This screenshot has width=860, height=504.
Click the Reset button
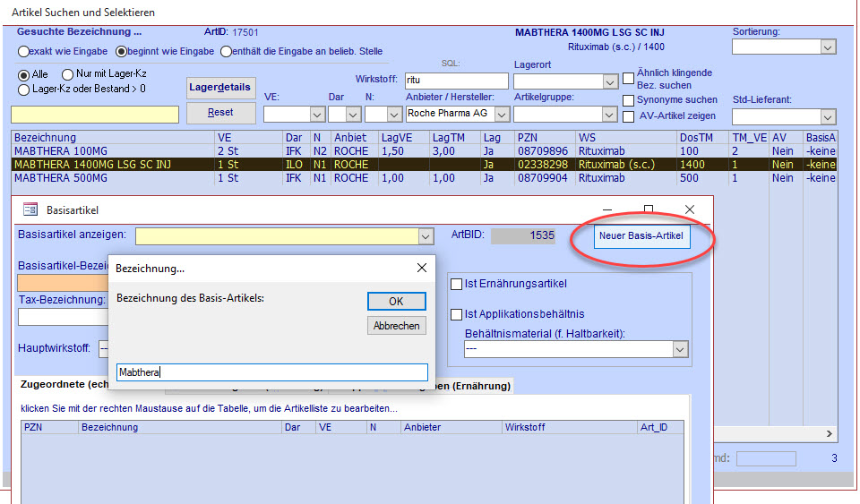[220, 113]
